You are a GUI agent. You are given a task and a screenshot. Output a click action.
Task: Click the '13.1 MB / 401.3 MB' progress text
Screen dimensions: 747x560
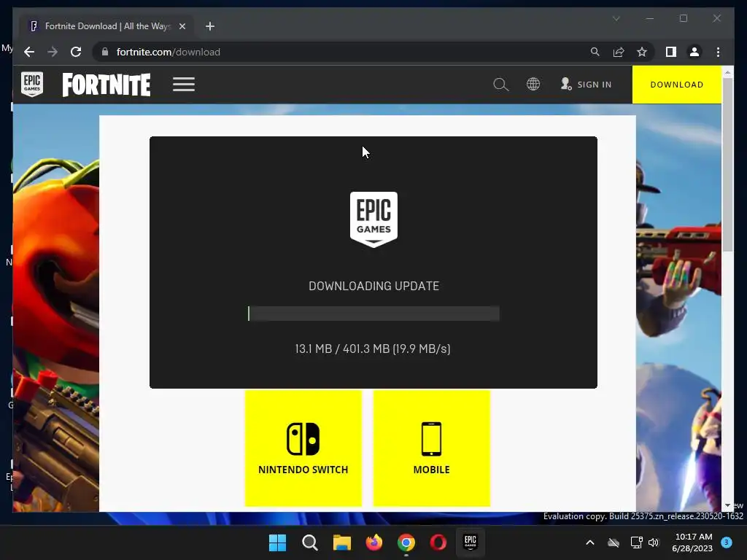tap(373, 349)
